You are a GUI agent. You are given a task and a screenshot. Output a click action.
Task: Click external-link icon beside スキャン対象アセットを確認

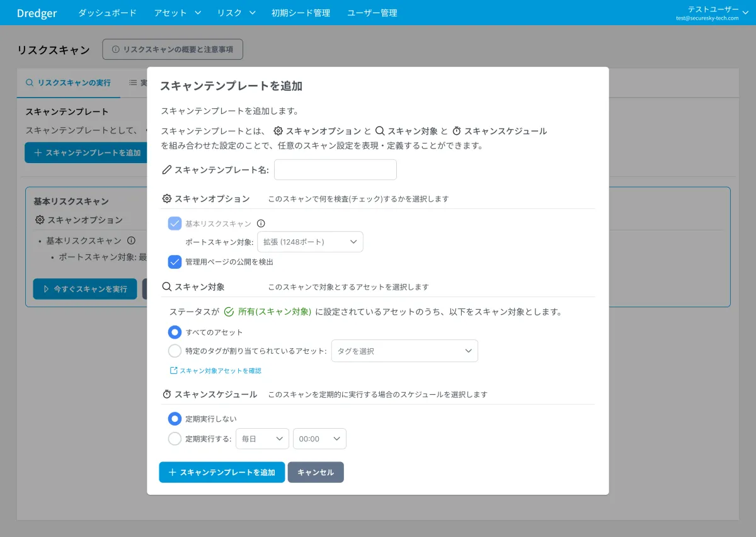coord(173,371)
